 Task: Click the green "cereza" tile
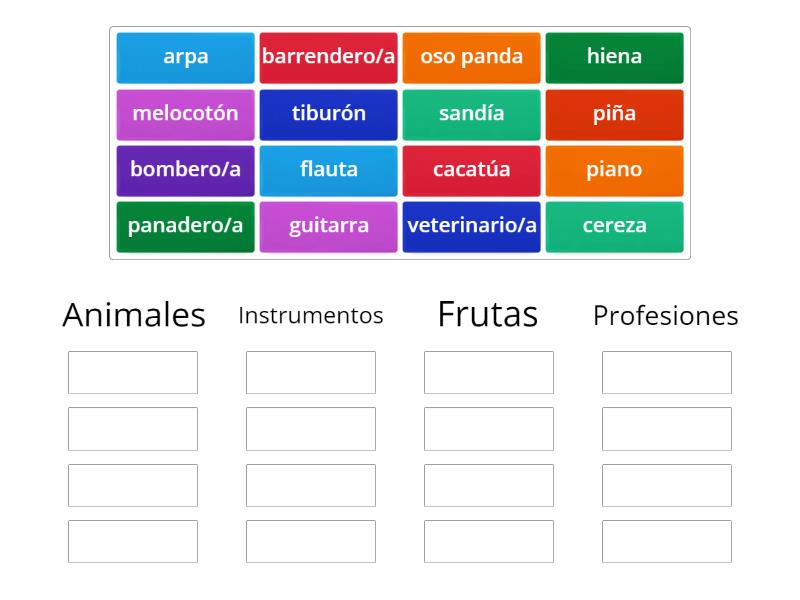pos(614,226)
